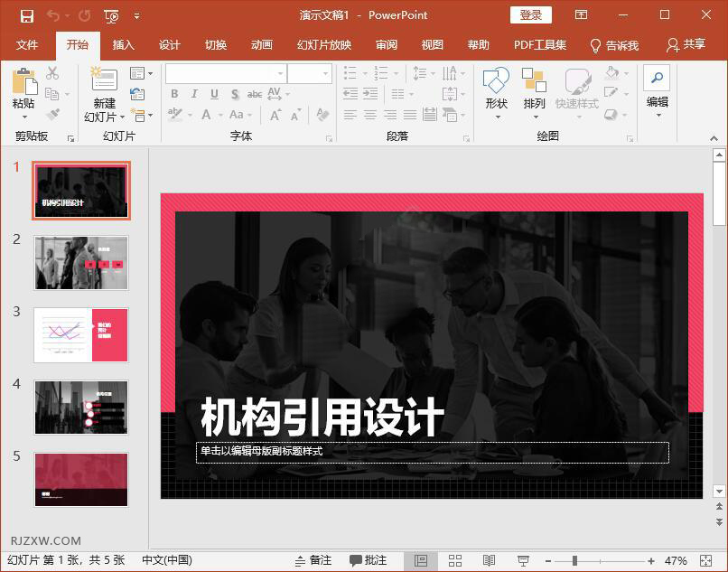
Task: Toggle bold formatting
Action: pos(174,93)
